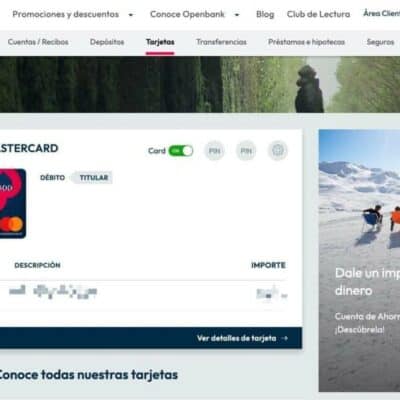This screenshot has height=400, width=400.
Task: Go to the Blog page
Action: (x=265, y=14)
